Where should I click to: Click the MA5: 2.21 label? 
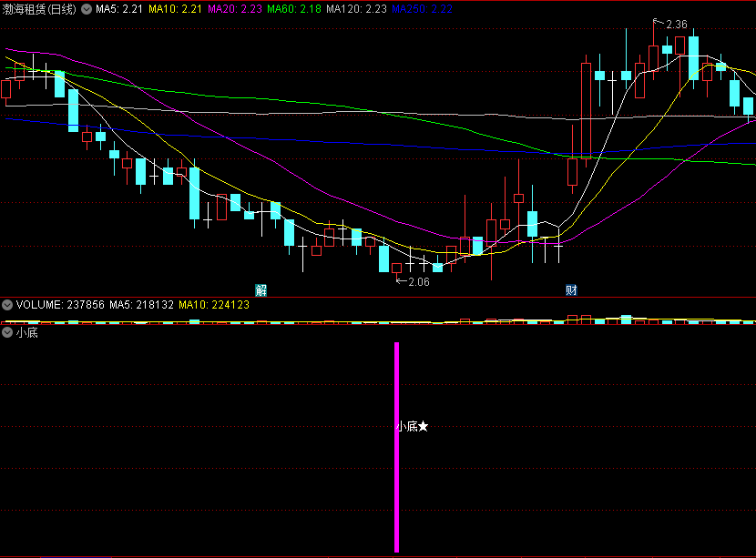119,9
